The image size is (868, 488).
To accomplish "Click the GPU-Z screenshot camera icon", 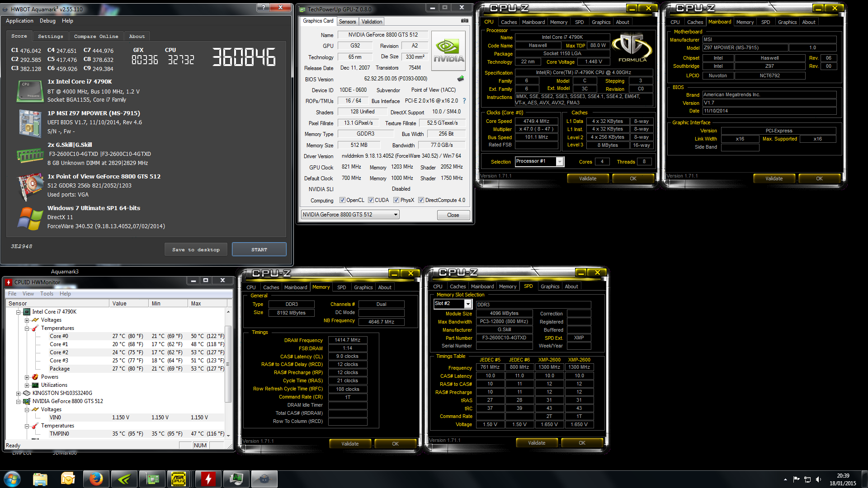I will tap(464, 21).
